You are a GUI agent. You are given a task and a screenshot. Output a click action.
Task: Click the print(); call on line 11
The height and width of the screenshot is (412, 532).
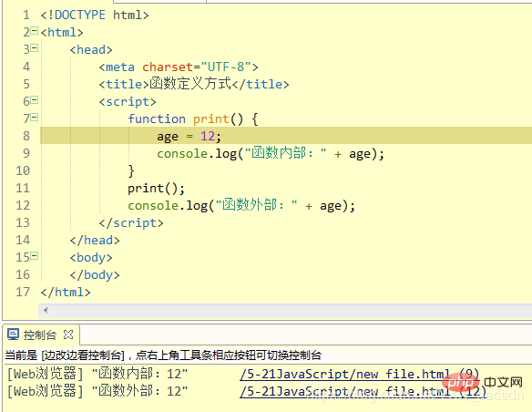[157, 189]
